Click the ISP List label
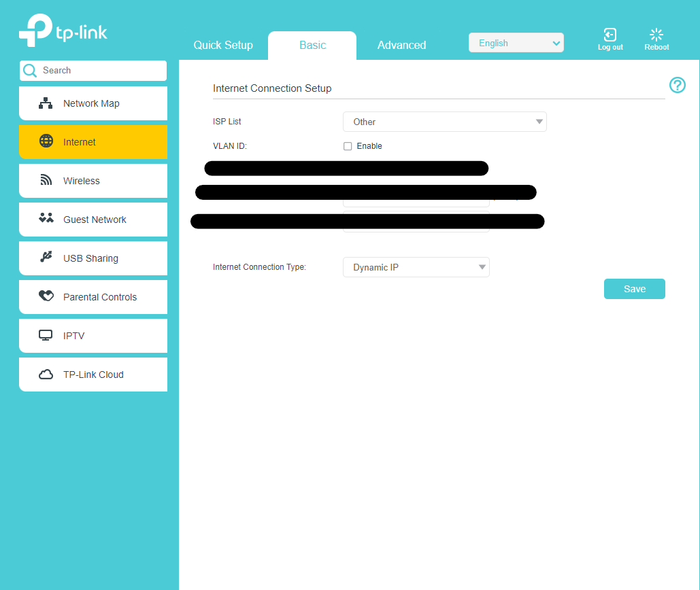 coord(227,121)
